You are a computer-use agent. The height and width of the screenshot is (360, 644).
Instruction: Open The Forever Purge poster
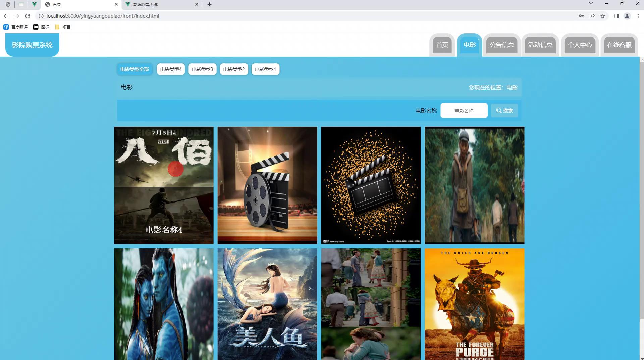[474, 304]
